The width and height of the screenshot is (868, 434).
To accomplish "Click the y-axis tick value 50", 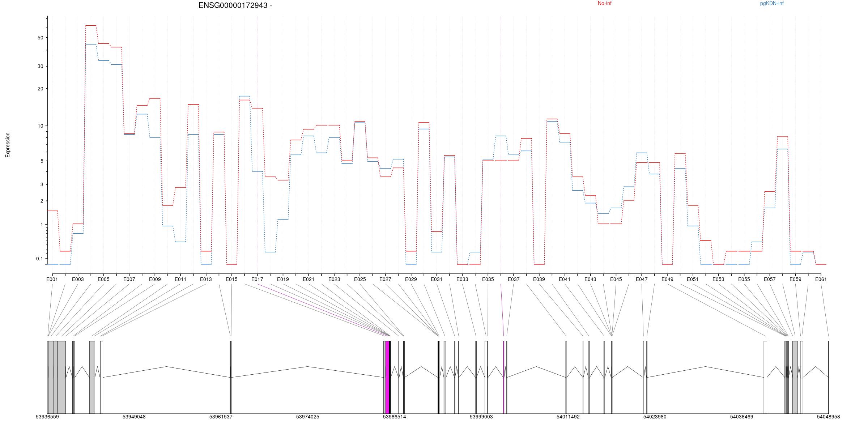I will tap(40, 38).
